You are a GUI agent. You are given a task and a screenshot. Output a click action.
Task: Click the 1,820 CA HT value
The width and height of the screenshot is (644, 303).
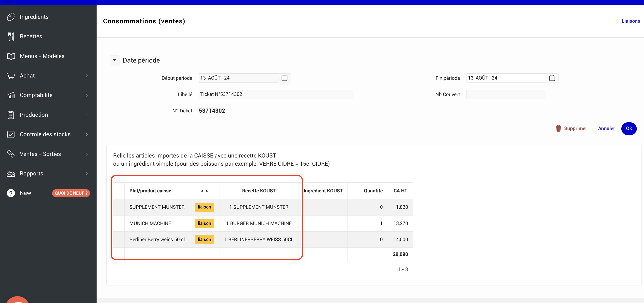(x=402, y=207)
